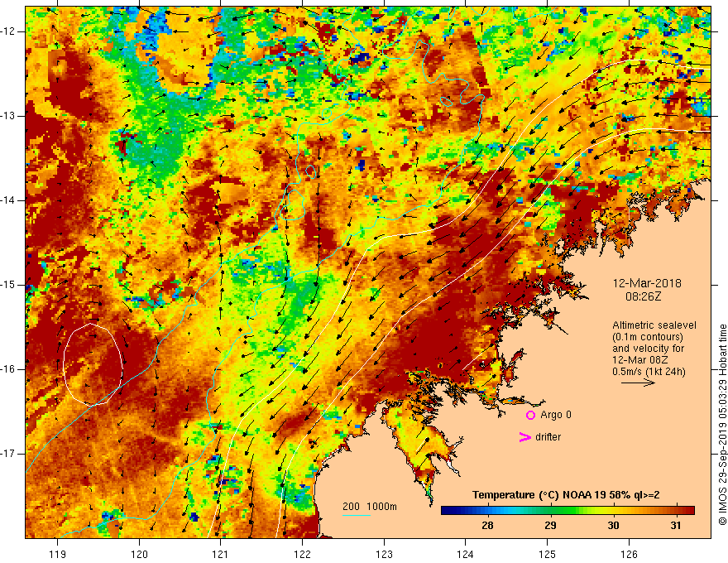Click the longitude axis label 119
This screenshot has width=728, height=563.
pyautogui.click(x=57, y=554)
